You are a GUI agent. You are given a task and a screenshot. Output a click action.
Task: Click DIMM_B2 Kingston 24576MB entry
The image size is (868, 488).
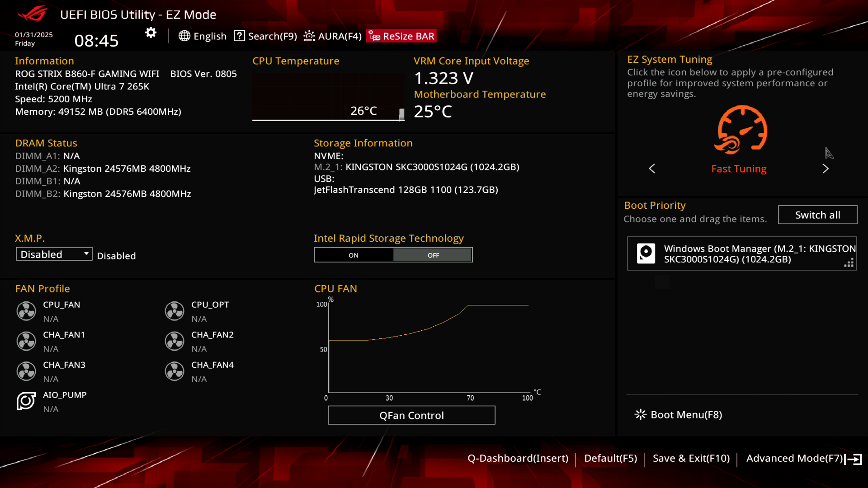pos(103,194)
